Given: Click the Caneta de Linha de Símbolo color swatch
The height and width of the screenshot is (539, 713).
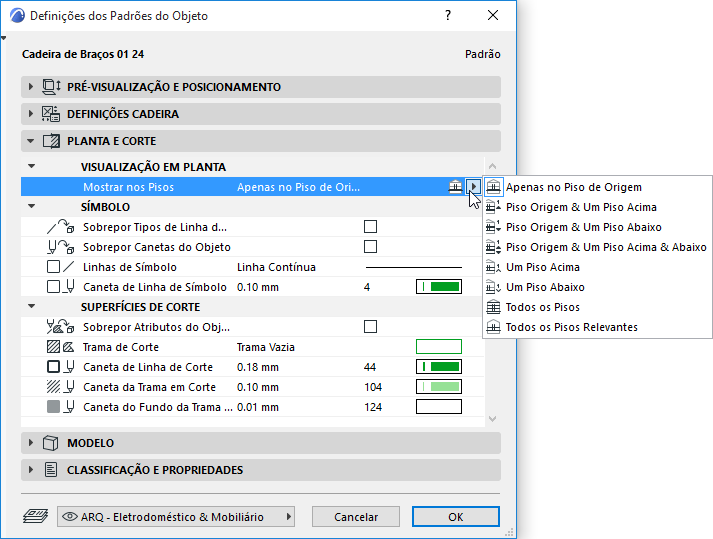Looking at the screenshot, I should [439, 287].
